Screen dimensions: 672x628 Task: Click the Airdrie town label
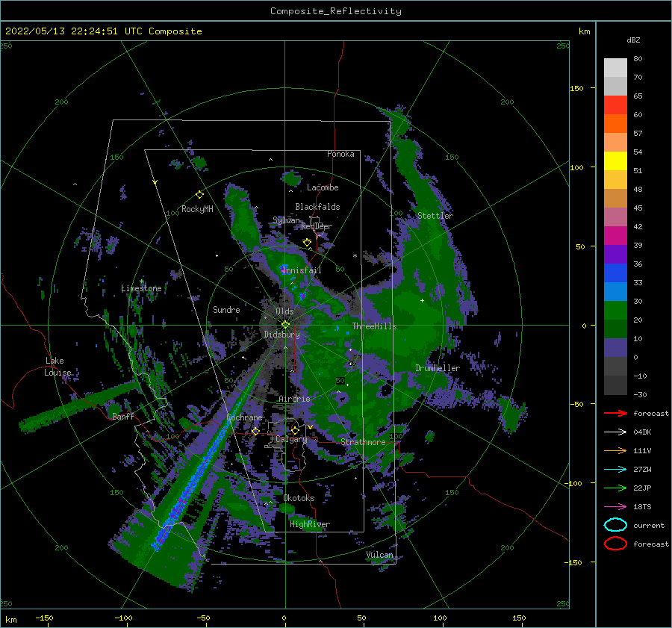point(294,399)
